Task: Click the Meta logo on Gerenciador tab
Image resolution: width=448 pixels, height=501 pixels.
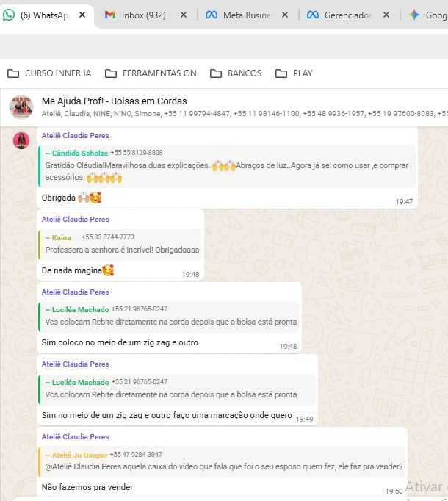Action: click(313, 15)
